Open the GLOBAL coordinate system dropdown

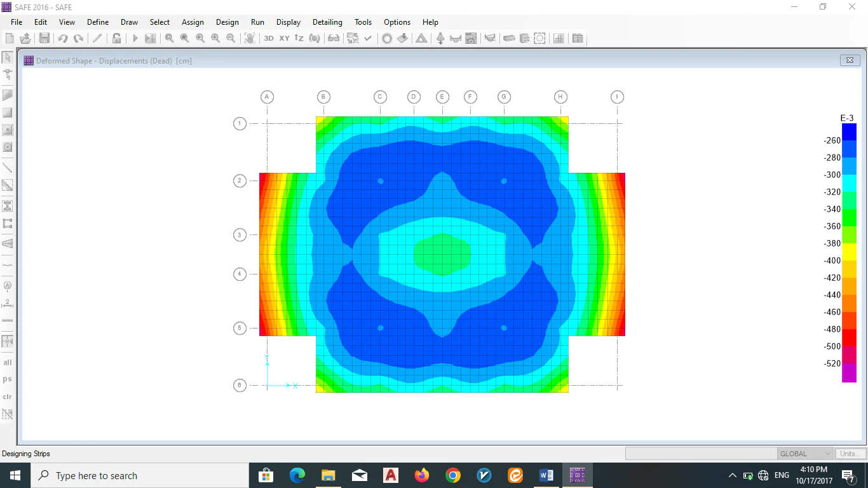805,454
